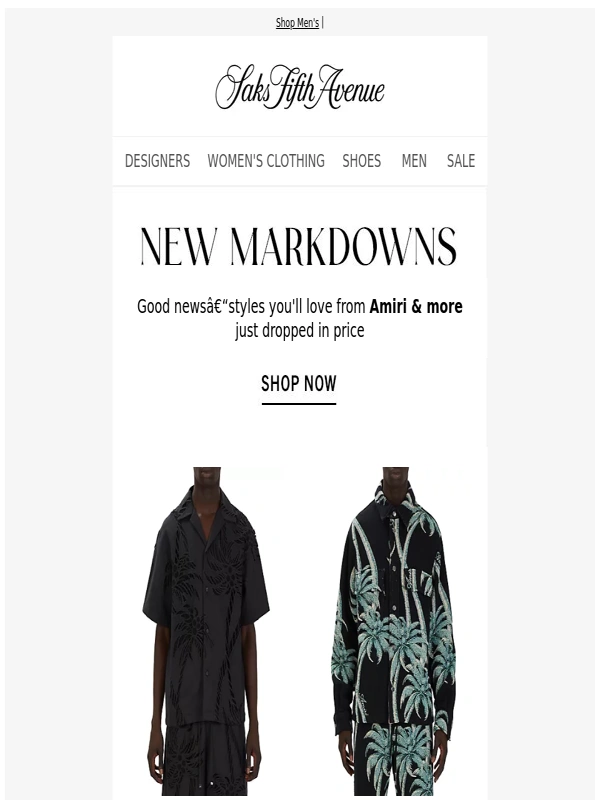The height and width of the screenshot is (800, 600).
Task: Go to the SHOES category
Action: (361, 161)
